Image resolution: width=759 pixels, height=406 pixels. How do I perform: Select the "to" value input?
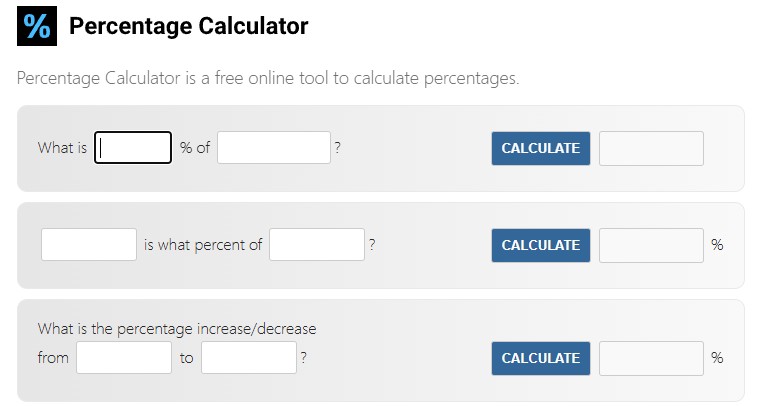point(249,358)
